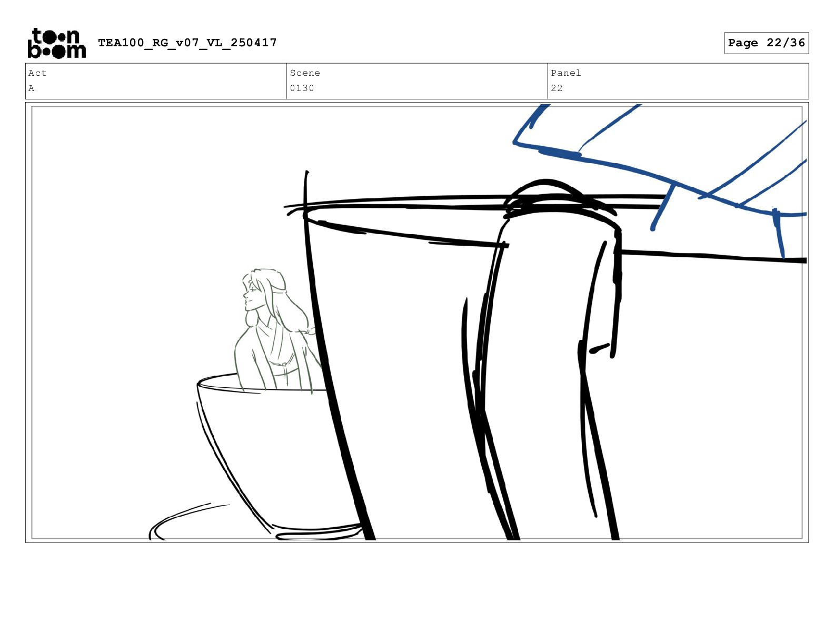Click the Scene label
This screenshot has width=834, height=644.
[305, 73]
